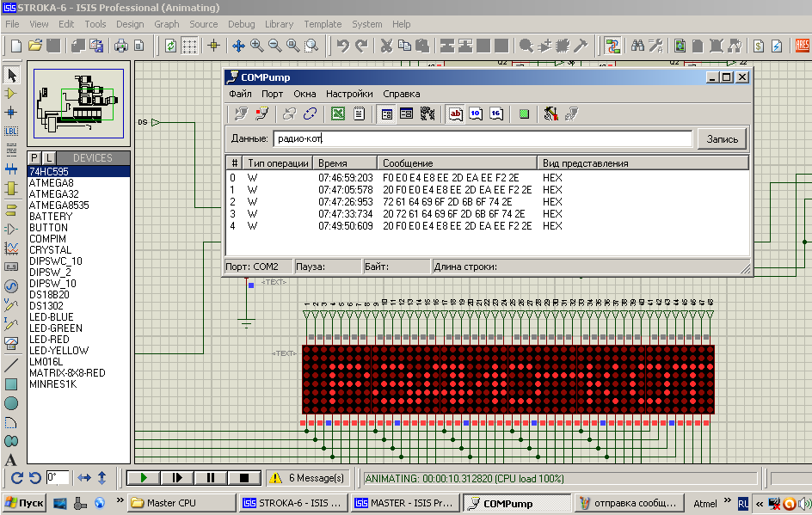
Task: Click the P pick devices button
Action: tap(34, 158)
